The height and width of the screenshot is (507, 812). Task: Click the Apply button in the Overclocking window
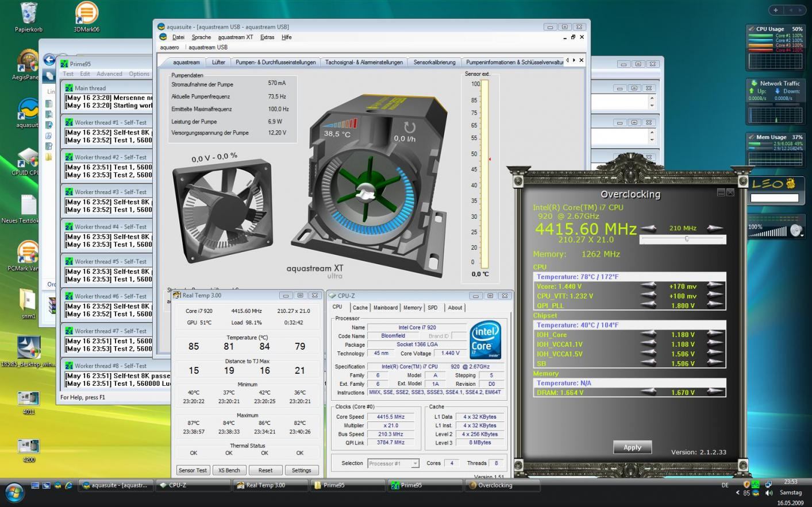click(632, 447)
